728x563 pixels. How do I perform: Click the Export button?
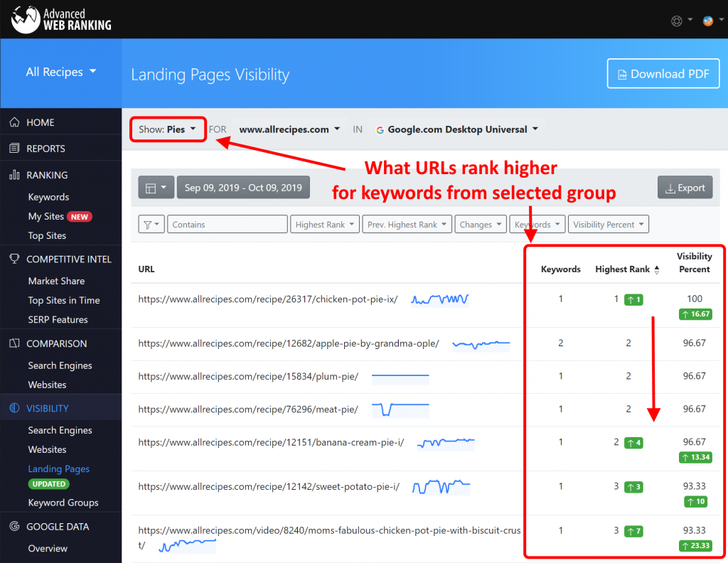coord(685,188)
